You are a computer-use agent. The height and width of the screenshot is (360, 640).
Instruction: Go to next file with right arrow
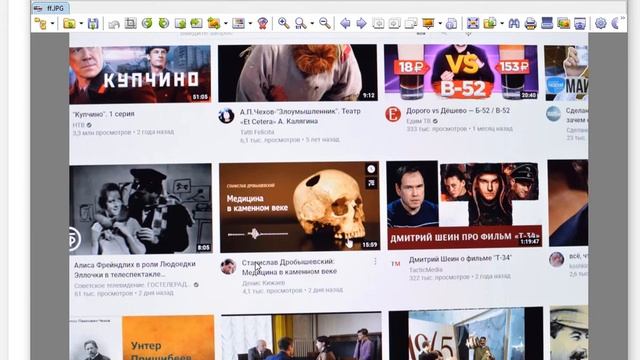point(362,24)
